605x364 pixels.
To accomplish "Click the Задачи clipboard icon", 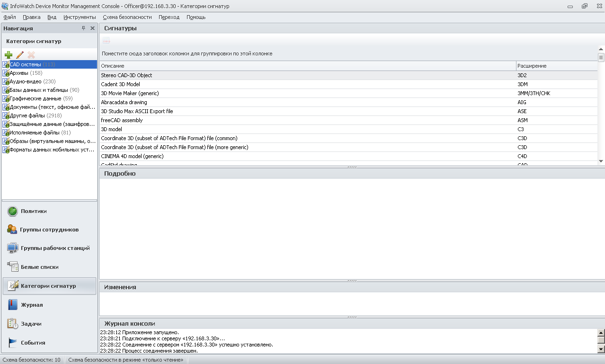I will coord(13,324).
